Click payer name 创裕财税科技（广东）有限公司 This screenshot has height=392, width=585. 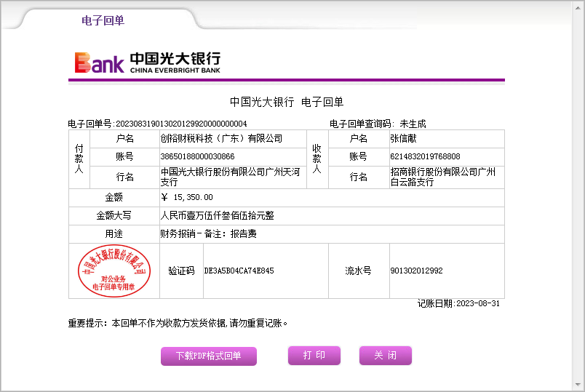tap(221, 138)
